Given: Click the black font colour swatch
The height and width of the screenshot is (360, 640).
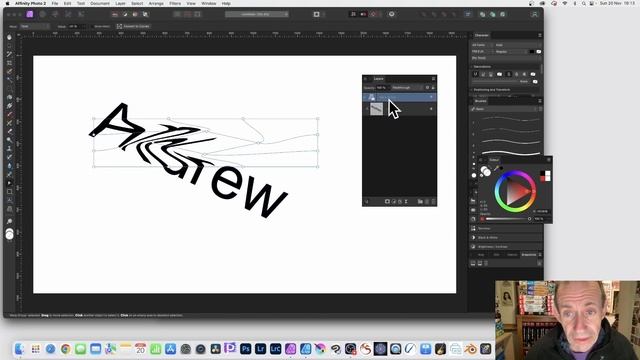Looking at the screenshot, I should click(x=531, y=52).
